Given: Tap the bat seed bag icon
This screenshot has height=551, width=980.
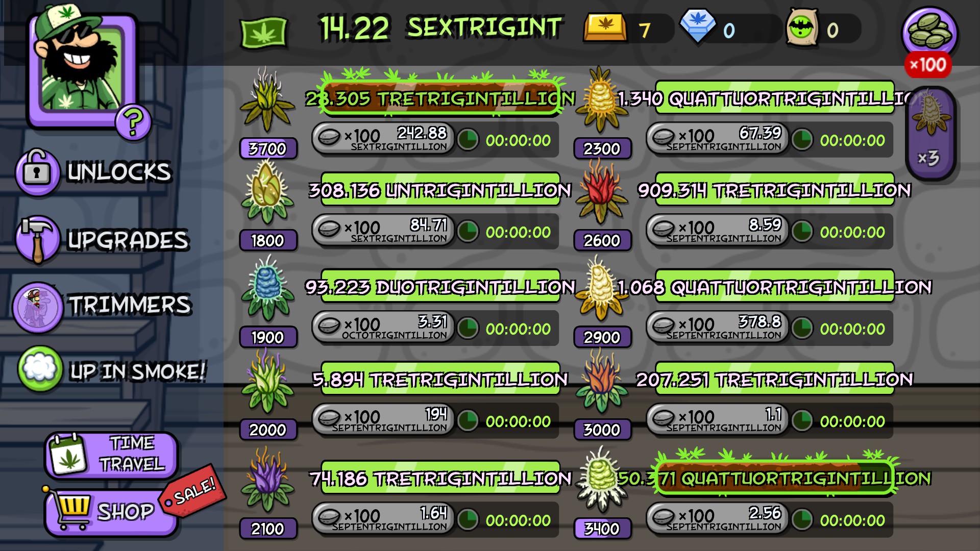Looking at the screenshot, I should pyautogui.click(x=802, y=27).
